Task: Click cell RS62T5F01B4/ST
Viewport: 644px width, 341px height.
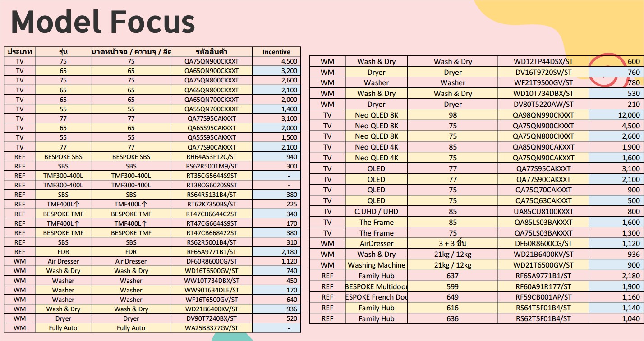Action: tap(543, 318)
